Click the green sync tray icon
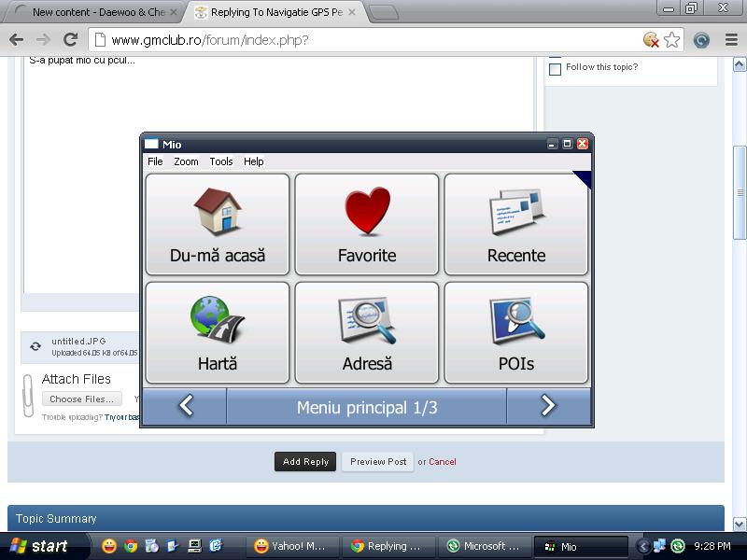The width and height of the screenshot is (747, 560). coord(678,546)
